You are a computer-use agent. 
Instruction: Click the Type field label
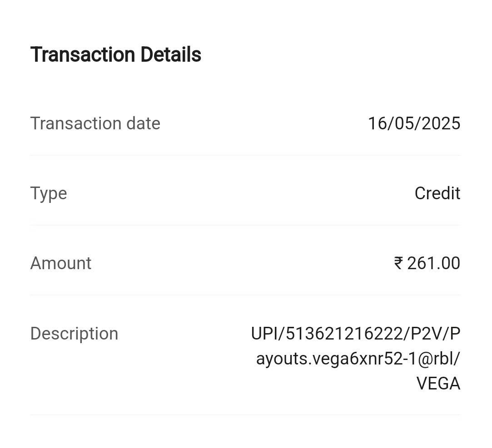[49, 194]
